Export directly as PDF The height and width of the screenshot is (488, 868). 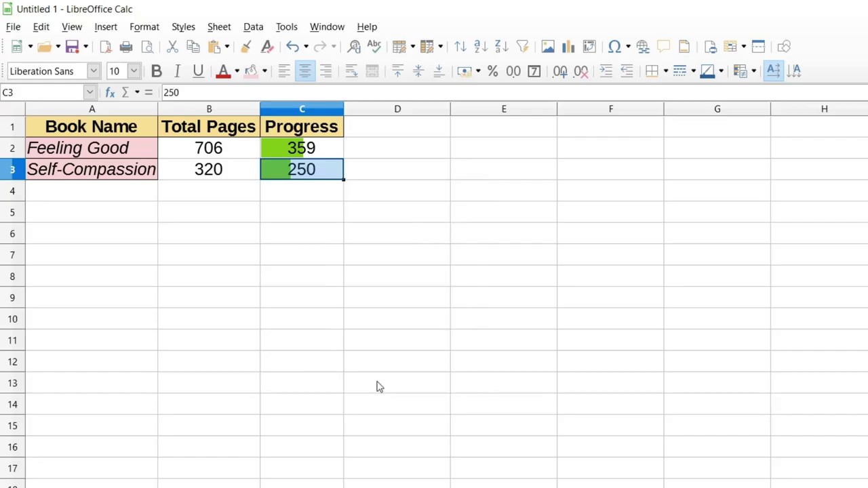click(105, 47)
